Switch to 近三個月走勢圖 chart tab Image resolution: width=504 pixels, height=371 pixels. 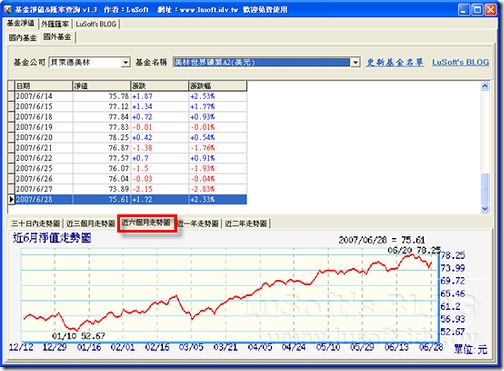tap(90, 223)
